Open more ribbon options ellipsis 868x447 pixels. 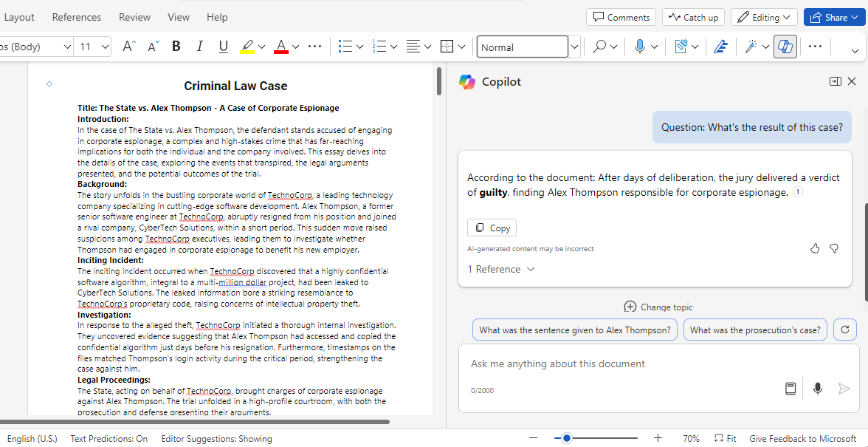point(815,47)
